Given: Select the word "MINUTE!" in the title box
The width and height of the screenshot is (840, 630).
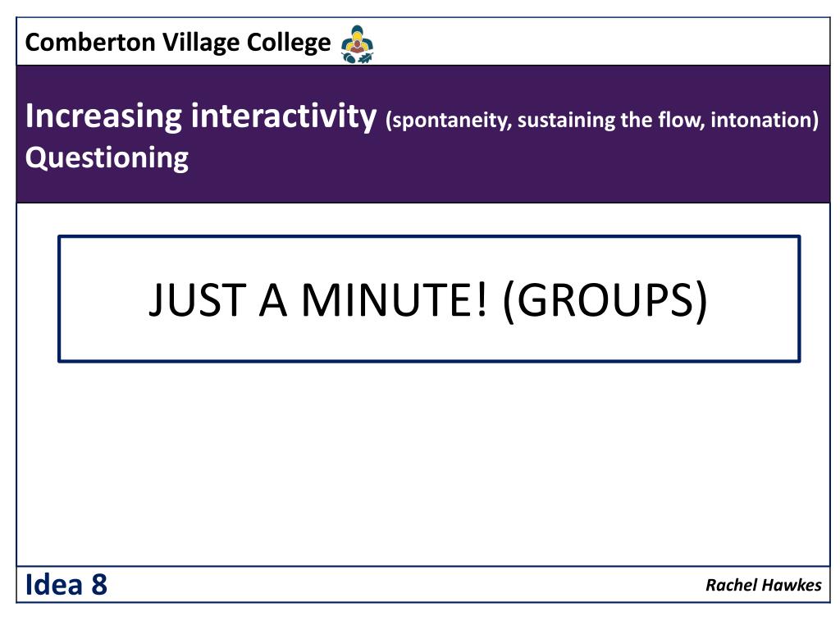Looking at the screenshot, I should point(394,299).
